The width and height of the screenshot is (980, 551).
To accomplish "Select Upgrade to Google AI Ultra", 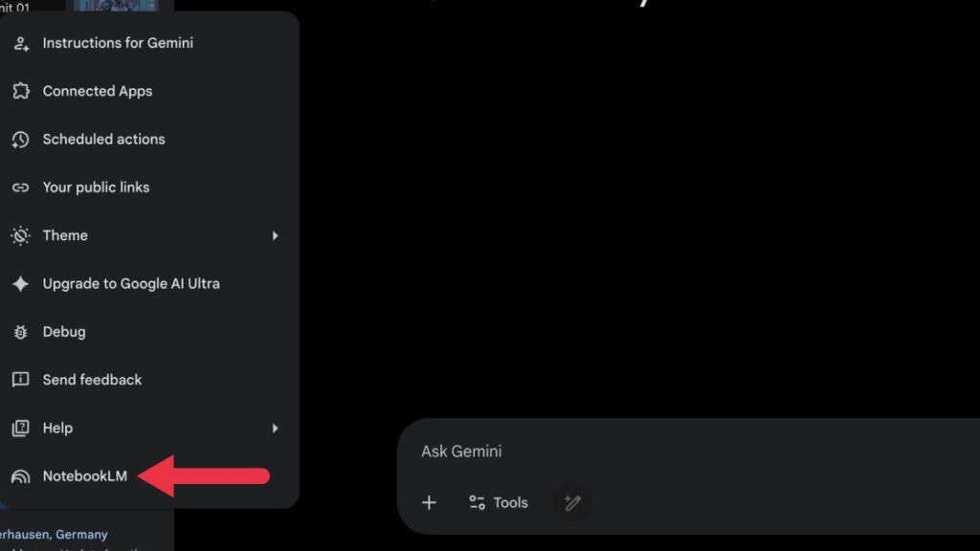I will point(130,283).
